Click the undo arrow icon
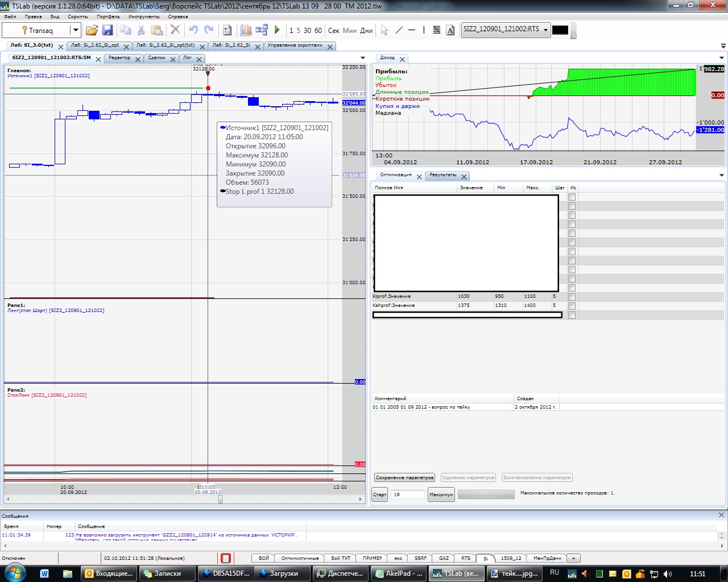Image resolution: width=728 pixels, height=582 pixels. [x=193, y=30]
